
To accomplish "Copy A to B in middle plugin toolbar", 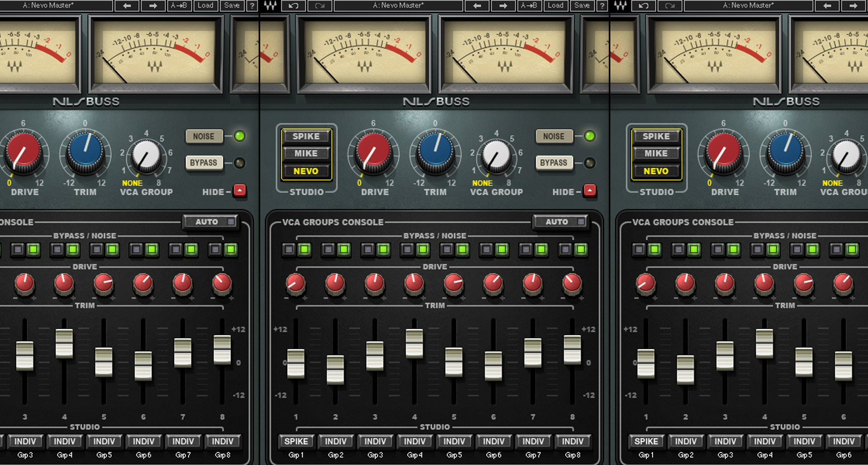I will tap(529, 6).
